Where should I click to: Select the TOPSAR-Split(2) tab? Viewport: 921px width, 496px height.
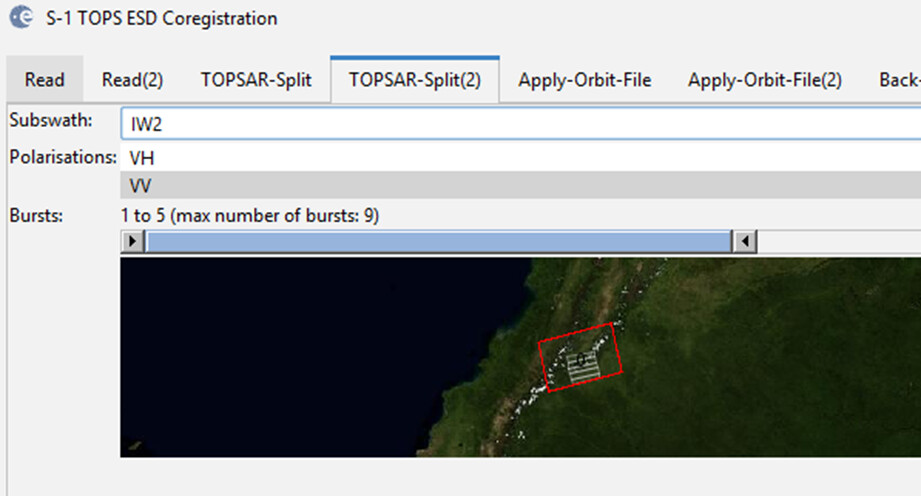pos(414,80)
